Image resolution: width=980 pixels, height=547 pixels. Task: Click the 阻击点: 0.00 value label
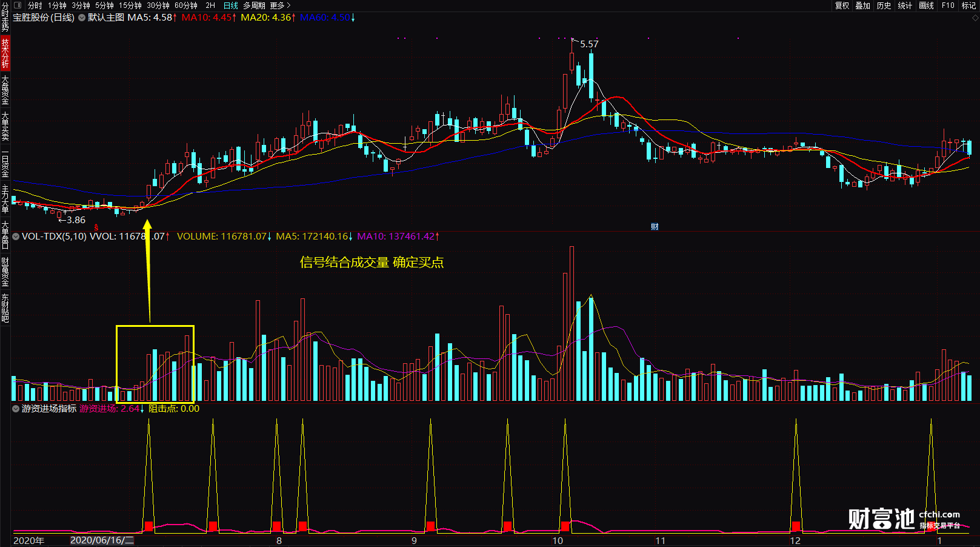(174, 409)
